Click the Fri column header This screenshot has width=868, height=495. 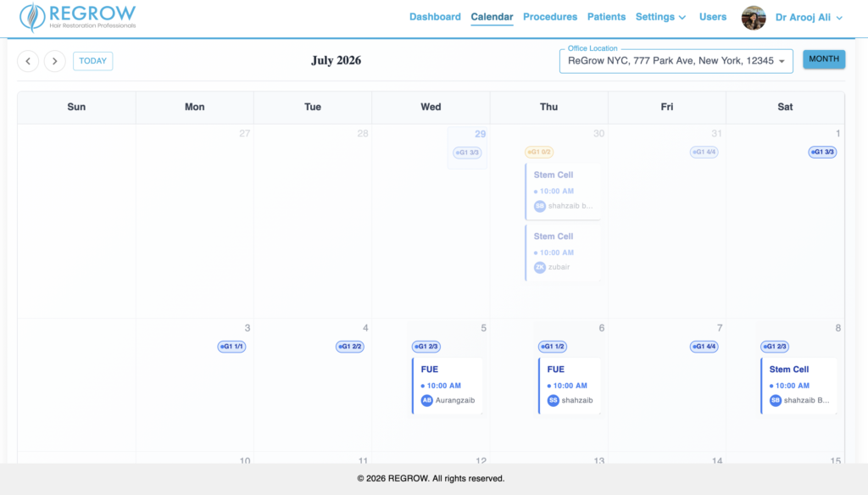click(667, 107)
